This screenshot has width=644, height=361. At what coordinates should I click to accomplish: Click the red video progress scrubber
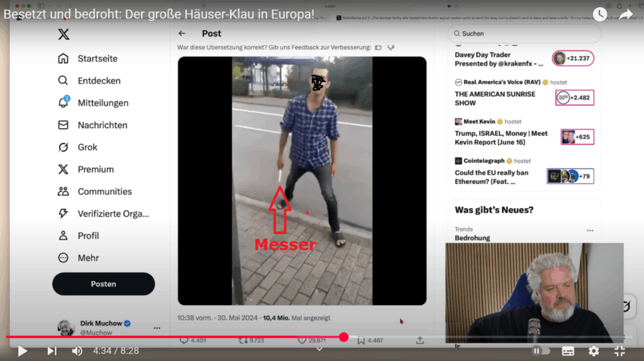pyautogui.click(x=344, y=337)
